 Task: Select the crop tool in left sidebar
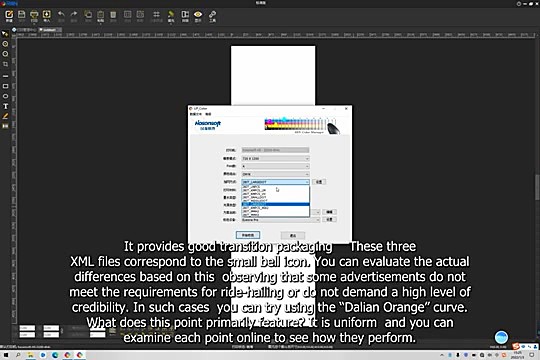click(5, 64)
